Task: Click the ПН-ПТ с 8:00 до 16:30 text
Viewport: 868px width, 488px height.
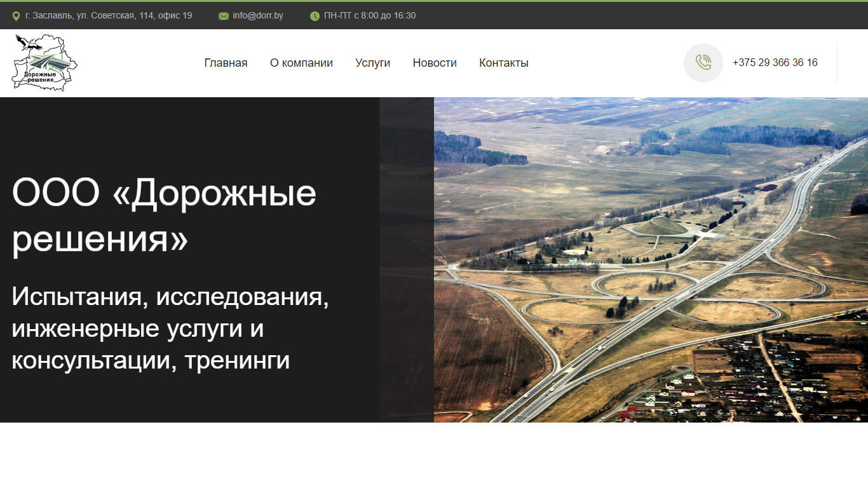Action: point(370,16)
